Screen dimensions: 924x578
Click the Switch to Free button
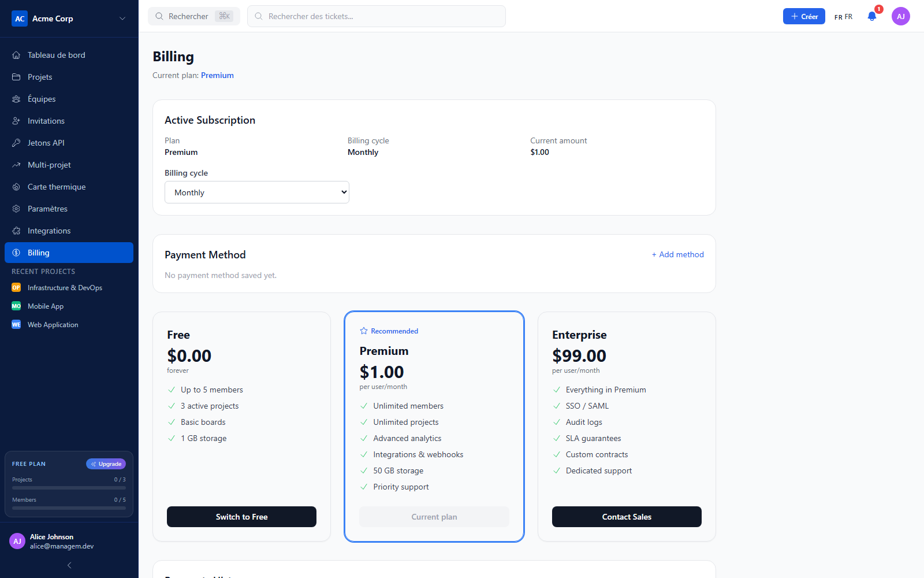pos(241,517)
